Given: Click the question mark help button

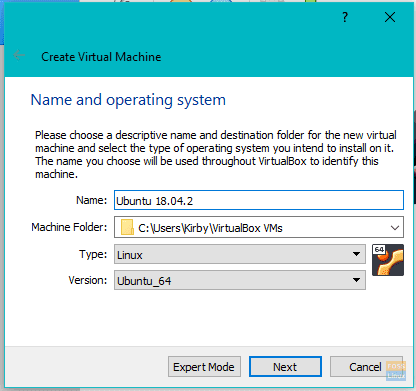Looking at the screenshot, I should point(345,17).
